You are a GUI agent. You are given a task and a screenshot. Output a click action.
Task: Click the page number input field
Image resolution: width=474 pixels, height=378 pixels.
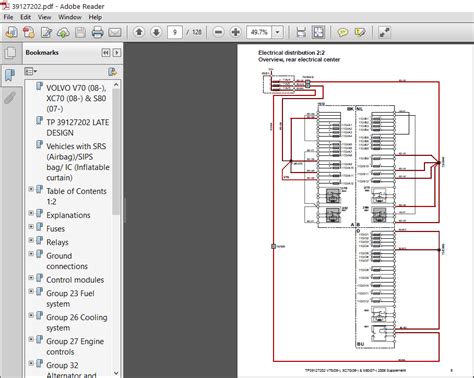pyautogui.click(x=175, y=32)
